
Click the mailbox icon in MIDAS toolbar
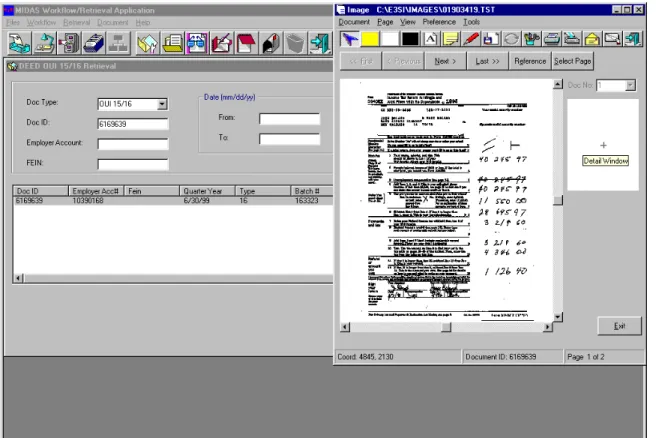tap(271, 44)
